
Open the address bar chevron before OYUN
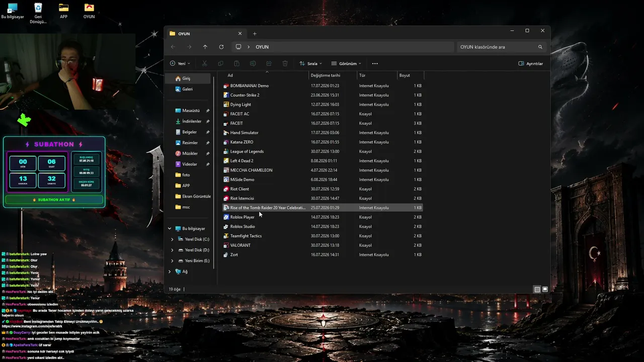pos(249,47)
